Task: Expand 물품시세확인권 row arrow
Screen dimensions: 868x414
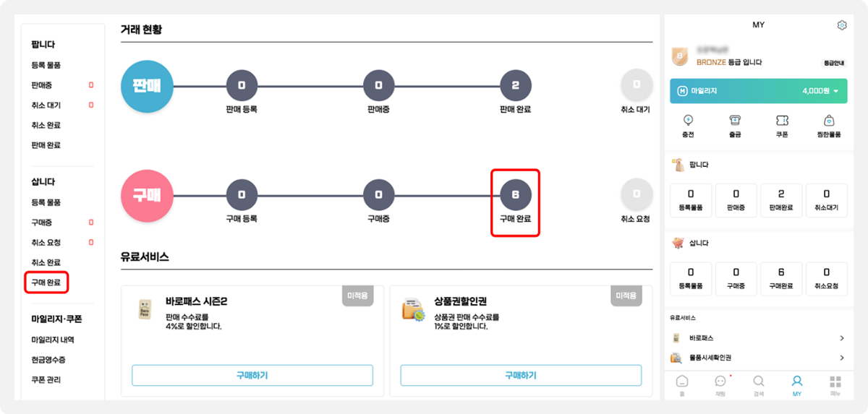Action: pyautogui.click(x=841, y=358)
